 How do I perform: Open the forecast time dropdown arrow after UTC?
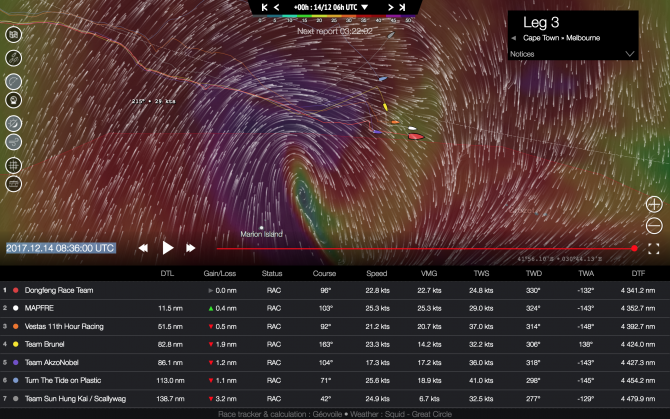click(364, 7)
